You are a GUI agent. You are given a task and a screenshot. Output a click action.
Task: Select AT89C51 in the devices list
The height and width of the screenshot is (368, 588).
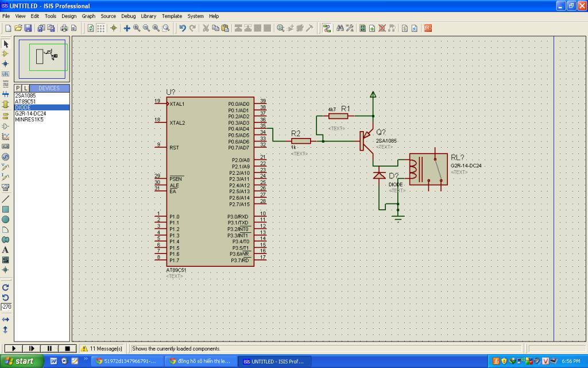(25, 101)
